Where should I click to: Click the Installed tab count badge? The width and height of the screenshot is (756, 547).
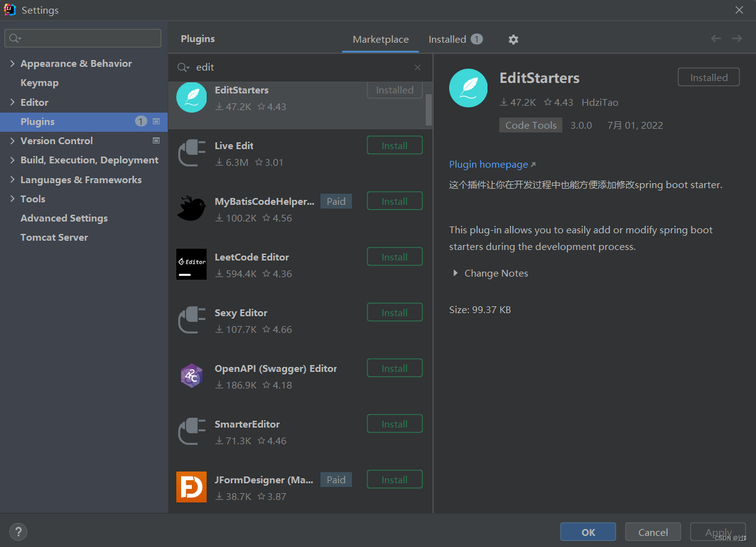(x=476, y=39)
